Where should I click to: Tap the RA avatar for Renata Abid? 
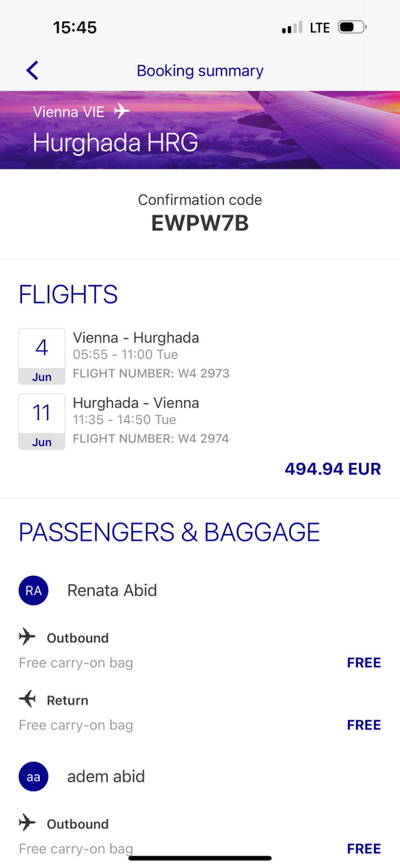(x=33, y=591)
